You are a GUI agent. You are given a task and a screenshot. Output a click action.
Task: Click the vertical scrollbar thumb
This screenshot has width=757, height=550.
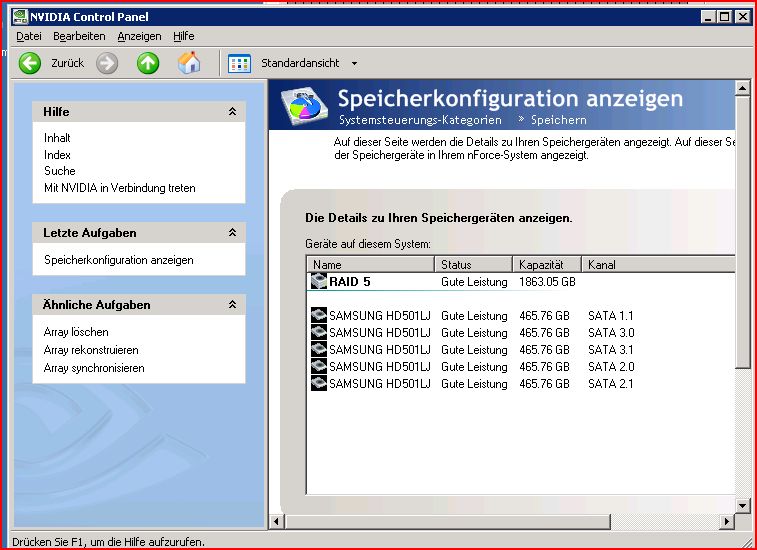[743, 232]
